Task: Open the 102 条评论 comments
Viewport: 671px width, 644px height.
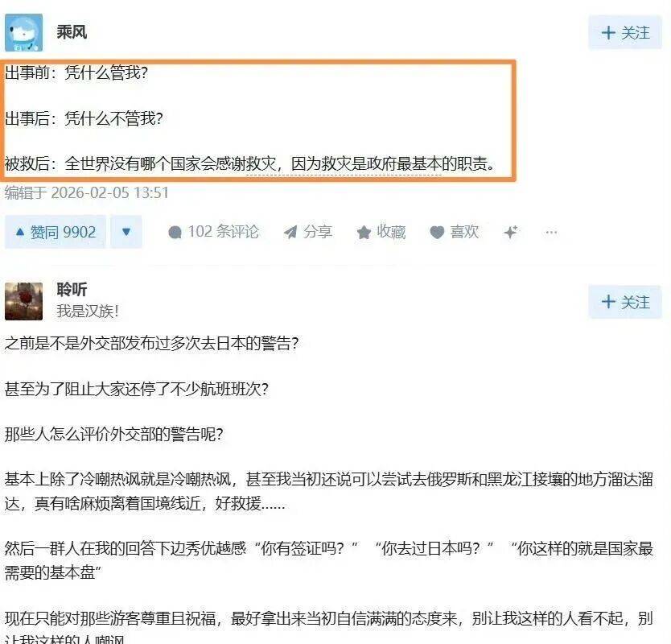Action: 213,232
